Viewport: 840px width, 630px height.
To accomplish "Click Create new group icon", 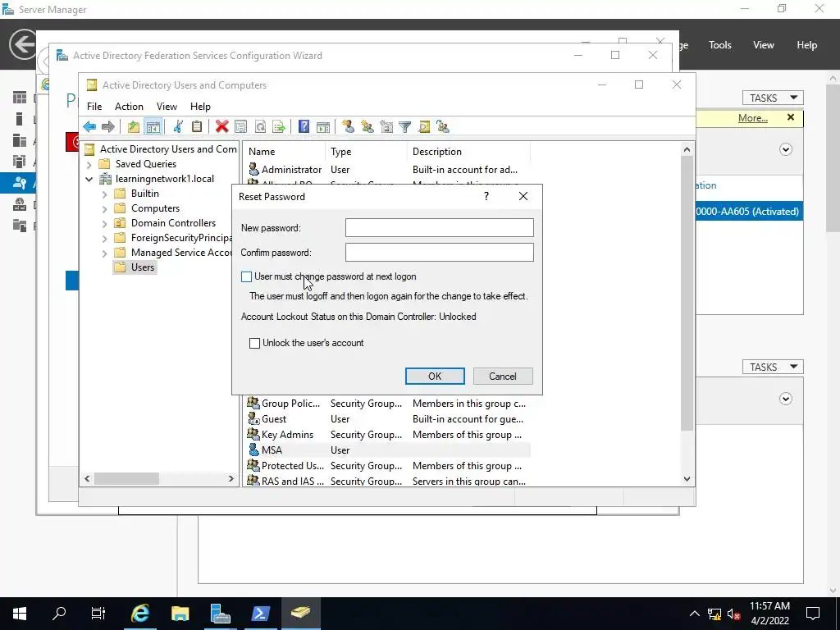I will (x=367, y=127).
